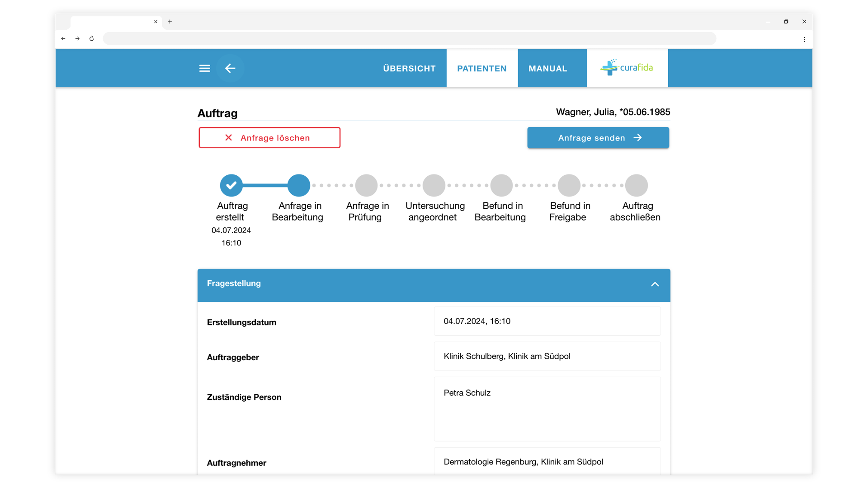Click the Zuständige Person field Petra Schulz
Viewport: 868px width, 488px height.
tap(547, 409)
